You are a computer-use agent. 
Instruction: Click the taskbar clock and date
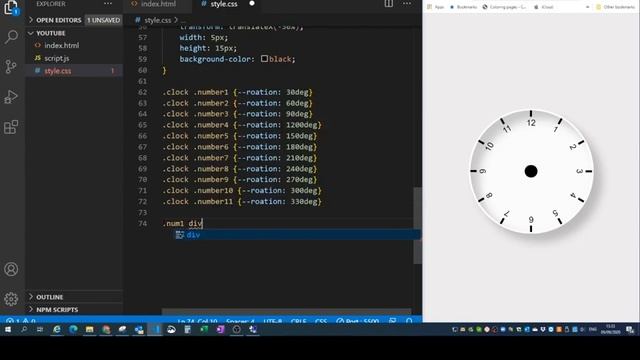[x=611, y=329]
